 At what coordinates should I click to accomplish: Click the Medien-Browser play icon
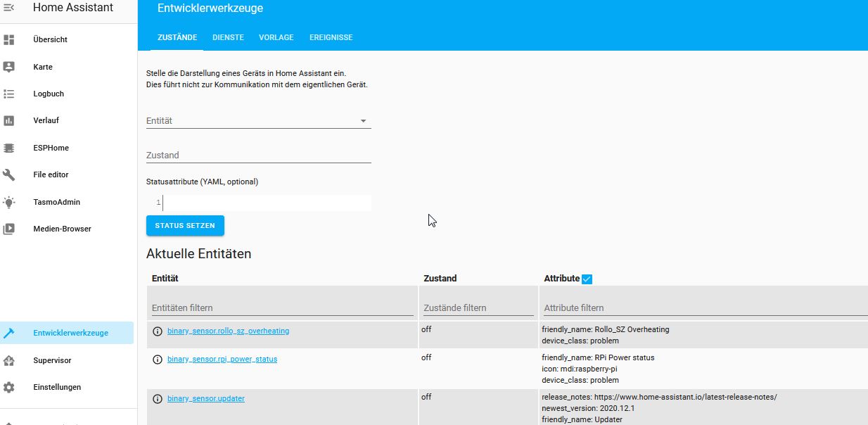point(9,229)
